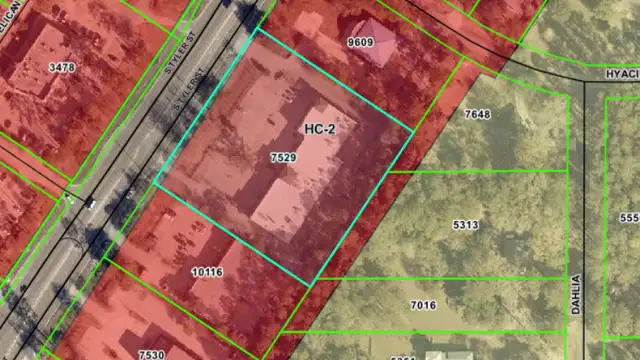The image size is (640, 360).
Task: Click the upper Styler St road label
Action: (x=181, y=53)
